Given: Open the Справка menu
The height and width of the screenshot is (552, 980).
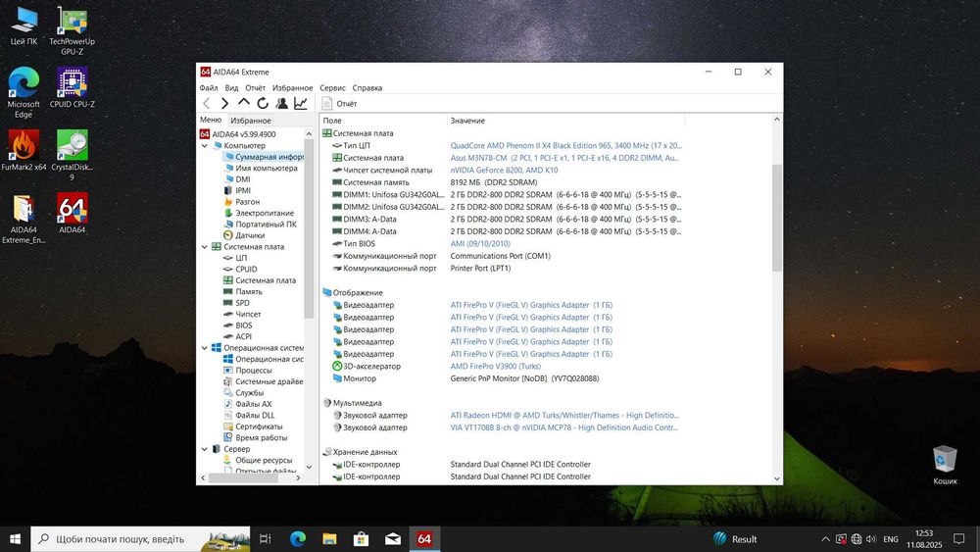Looking at the screenshot, I should pos(367,88).
